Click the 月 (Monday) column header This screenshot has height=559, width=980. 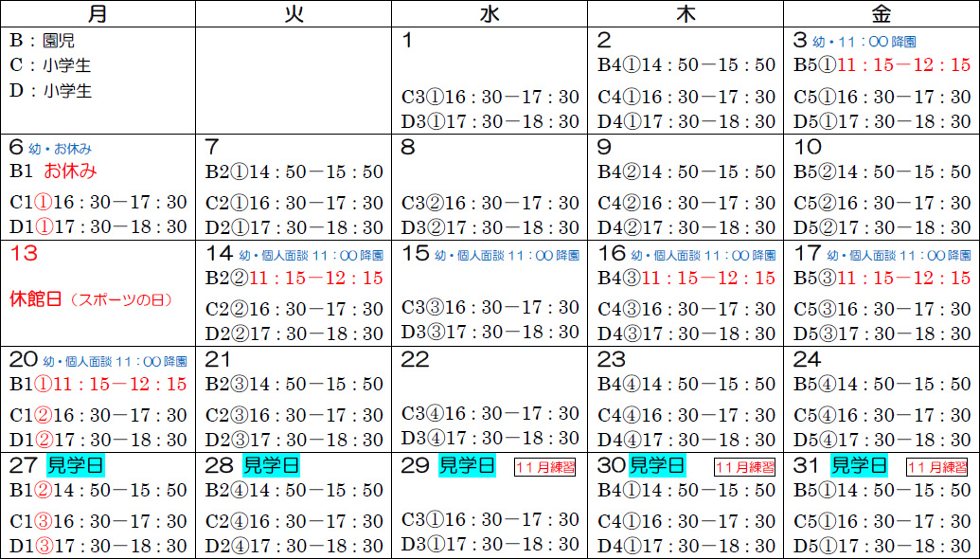point(98,13)
